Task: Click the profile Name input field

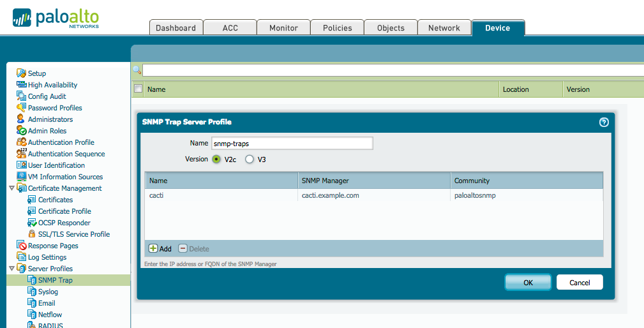Action: click(292, 144)
